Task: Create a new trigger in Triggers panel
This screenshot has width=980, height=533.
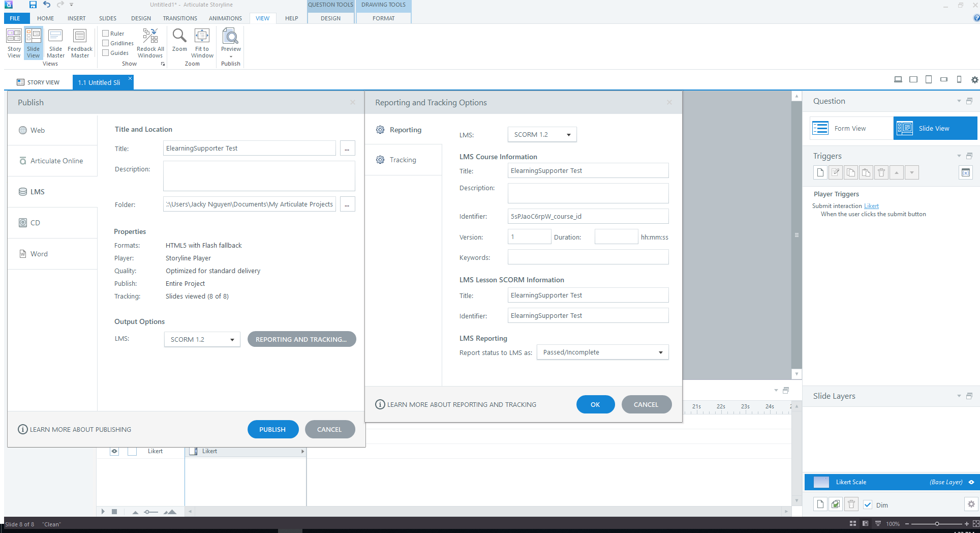Action: point(820,172)
